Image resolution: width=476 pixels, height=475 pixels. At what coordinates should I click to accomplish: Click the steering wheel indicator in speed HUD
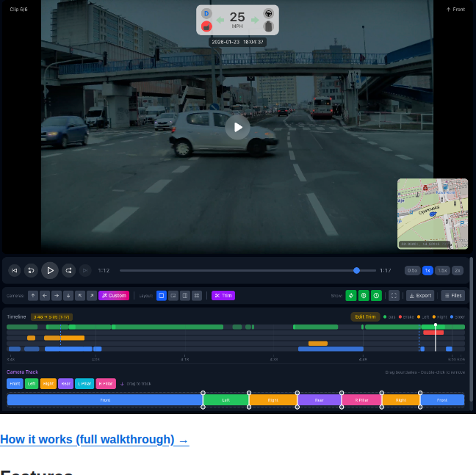pos(268,14)
